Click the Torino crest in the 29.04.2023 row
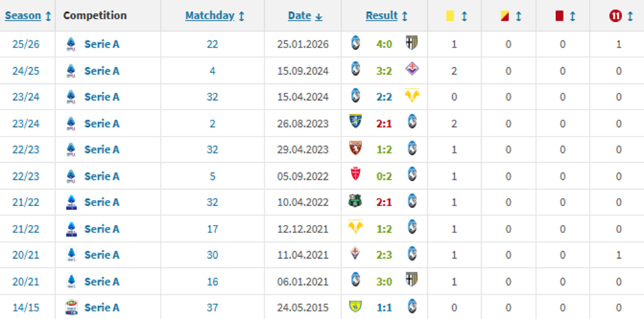Screen dimensions: 644x319 [x=355, y=149]
